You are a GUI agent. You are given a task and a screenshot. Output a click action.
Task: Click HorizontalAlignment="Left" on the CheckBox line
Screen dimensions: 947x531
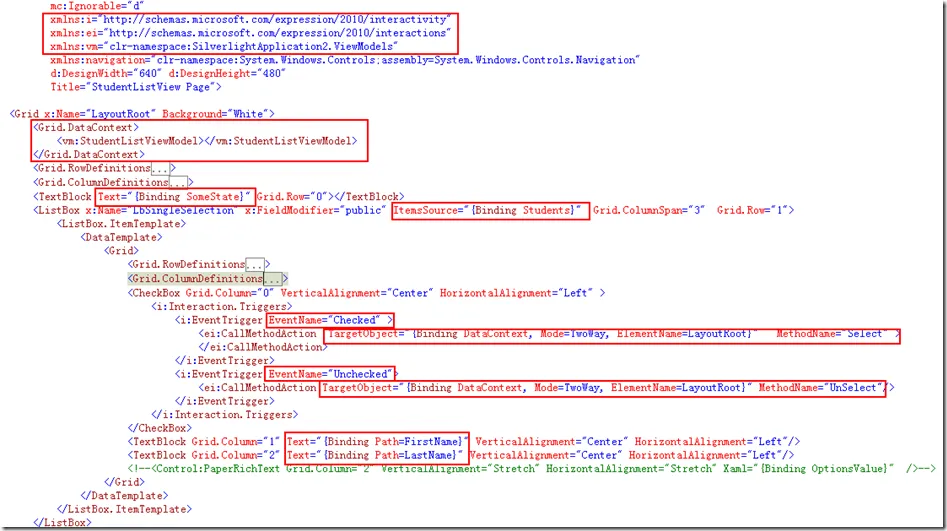(516, 293)
